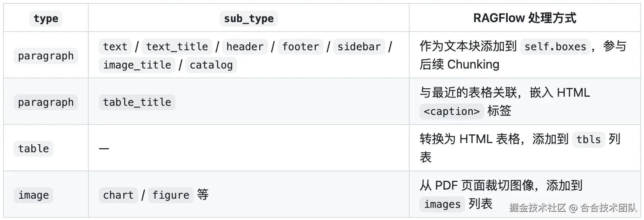The height and width of the screenshot is (220, 644).
Task: Select the "chart" code tag
Action: coord(118,195)
